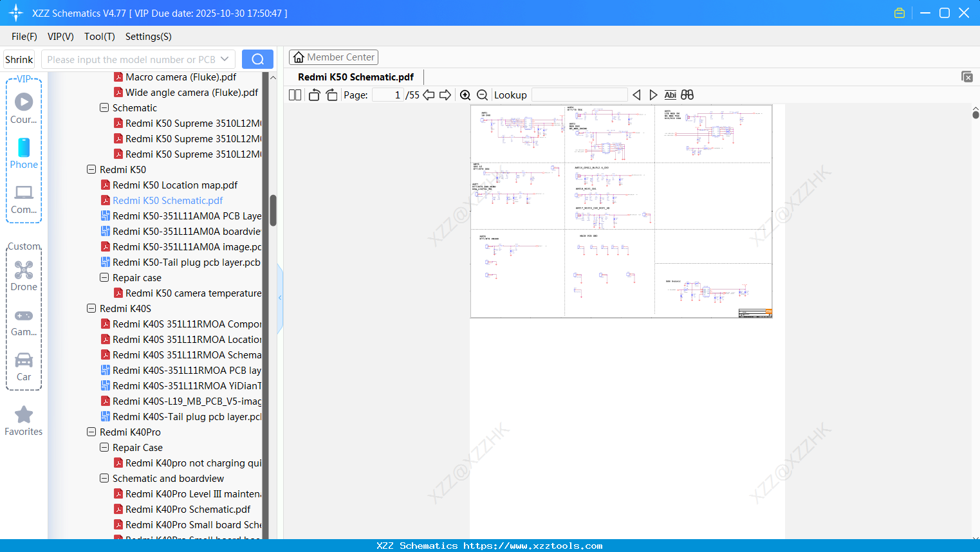This screenshot has width=980, height=552.
Task: Zoom in on the schematic
Action: pyautogui.click(x=465, y=95)
